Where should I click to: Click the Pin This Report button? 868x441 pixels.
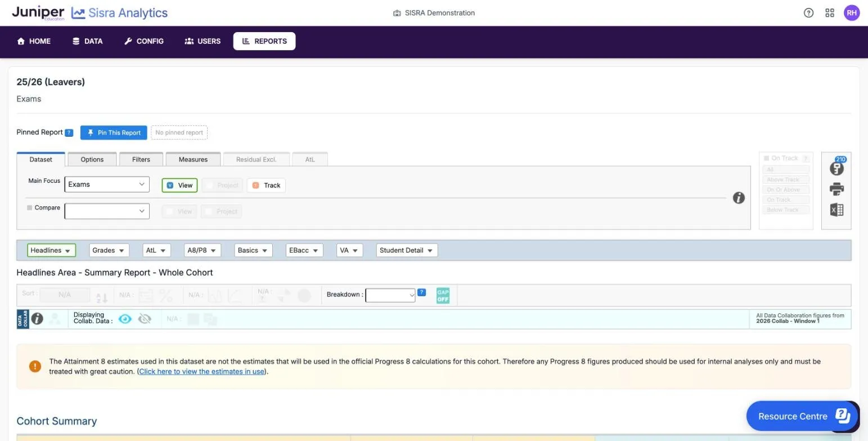tap(114, 133)
